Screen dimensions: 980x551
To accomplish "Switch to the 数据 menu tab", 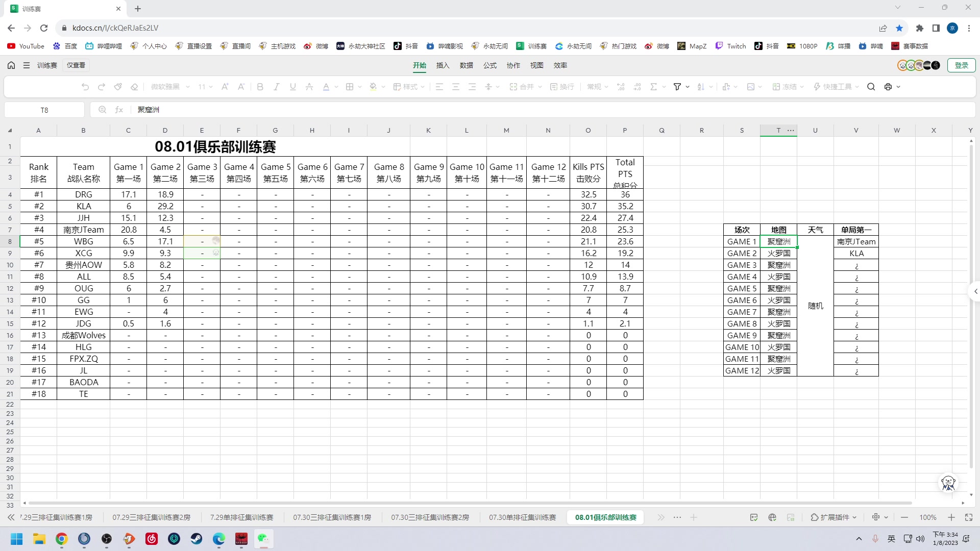I will [466, 65].
